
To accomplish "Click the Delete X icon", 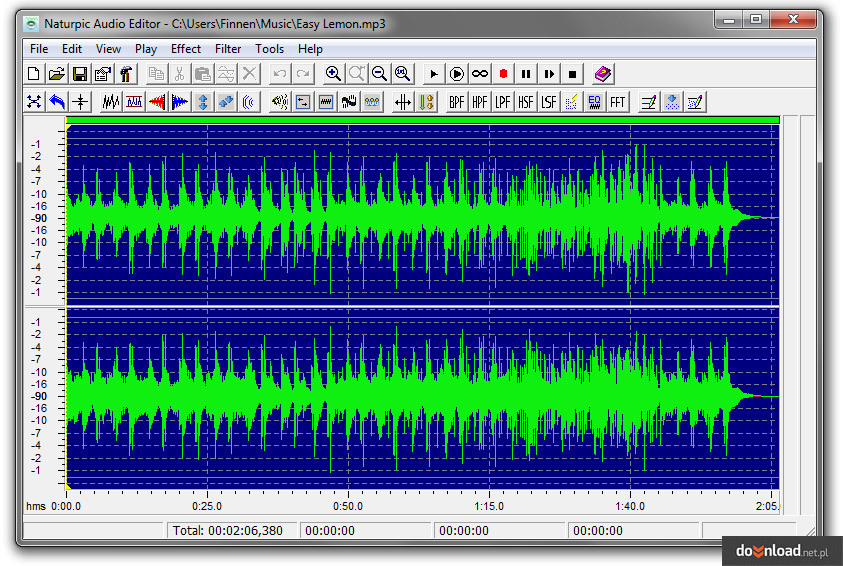I will point(249,74).
